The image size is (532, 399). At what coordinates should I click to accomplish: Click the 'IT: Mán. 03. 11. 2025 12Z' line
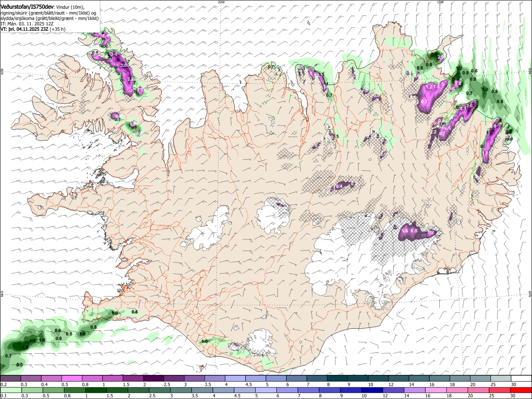pyautogui.click(x=27, y=24)
